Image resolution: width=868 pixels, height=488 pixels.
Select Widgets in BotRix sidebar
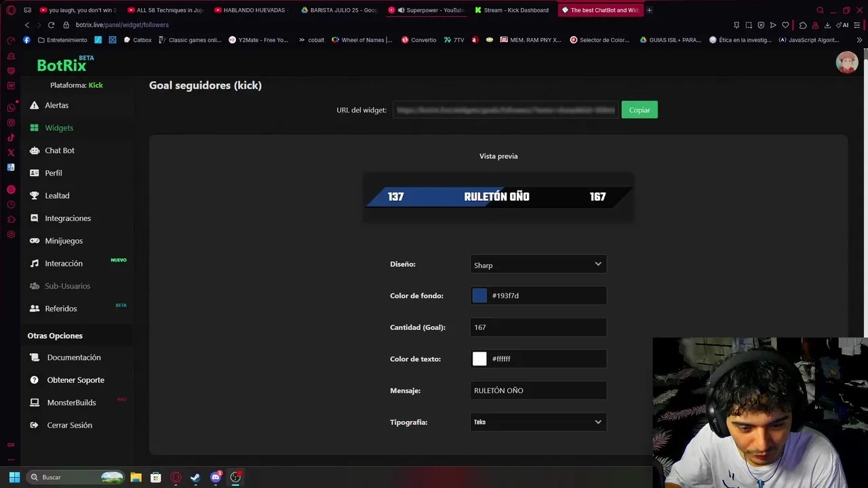[x=52, y=127]
